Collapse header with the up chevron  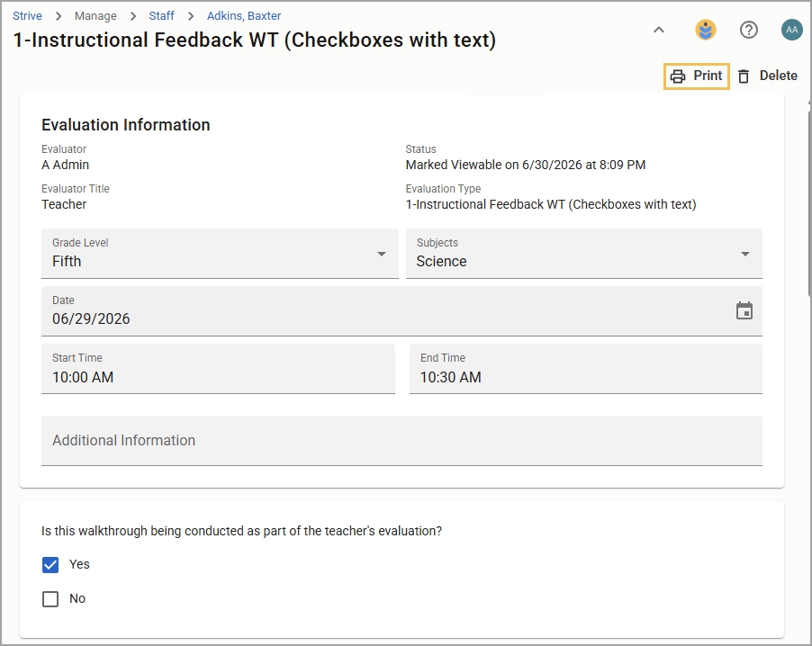[659, 30]
